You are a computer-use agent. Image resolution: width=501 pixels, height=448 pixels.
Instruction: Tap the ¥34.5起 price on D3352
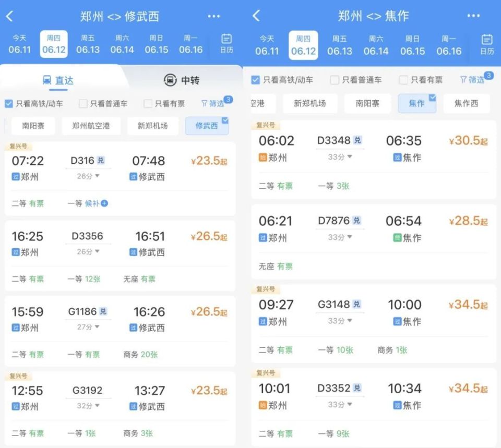click(468, 389)
